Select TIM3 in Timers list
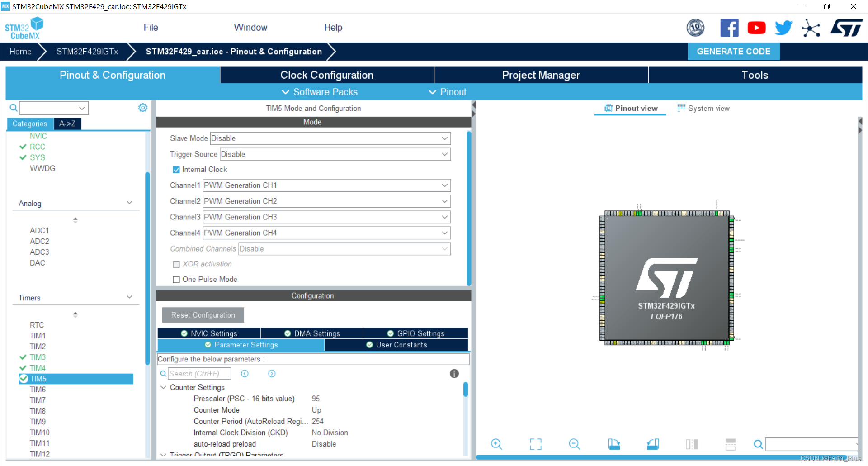868x466 pixels. pyautogui.click(x=38, y=357)
